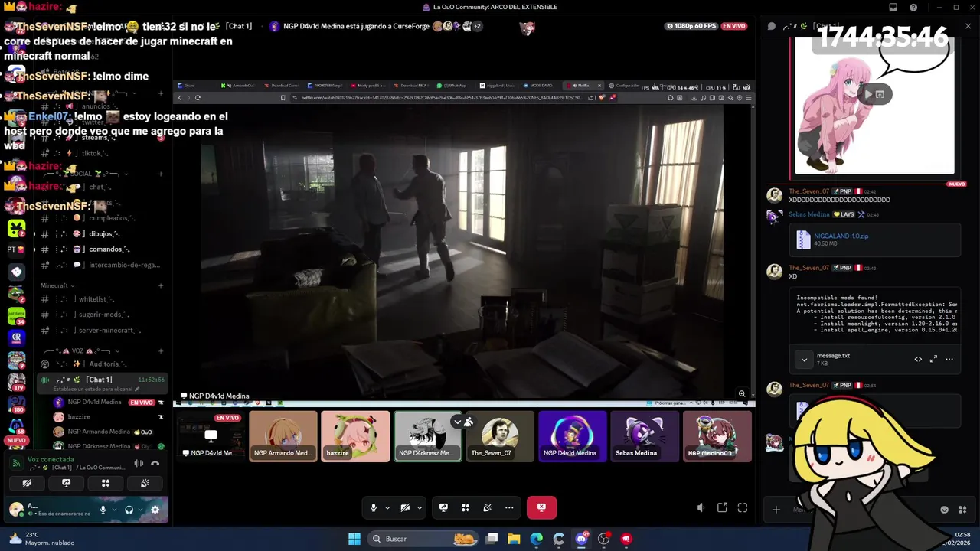Open File Explorer from the taskbar
Image resolution: width=980 pixels, height=551 pixels.
click(x=514, y=539)
